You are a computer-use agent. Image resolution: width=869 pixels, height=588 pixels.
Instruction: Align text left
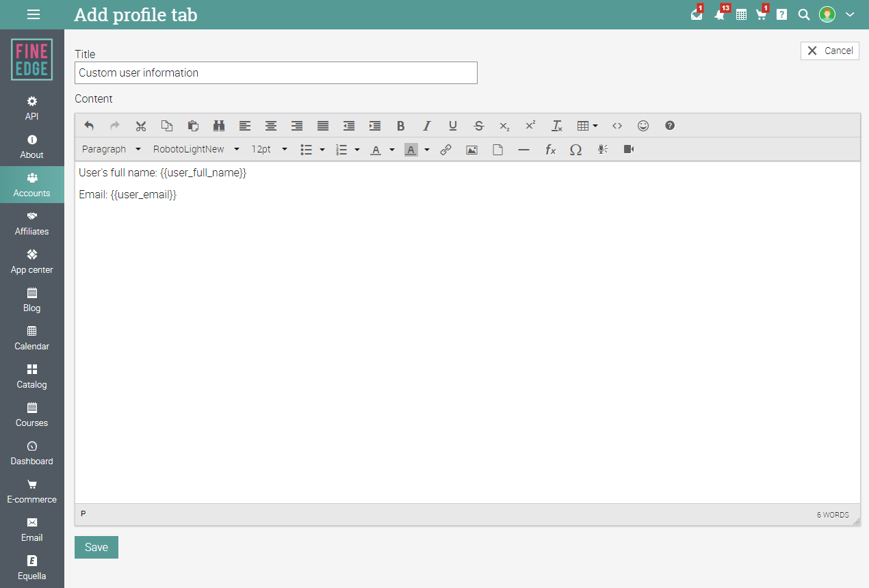pyautogui.click(x=245, y=126)
